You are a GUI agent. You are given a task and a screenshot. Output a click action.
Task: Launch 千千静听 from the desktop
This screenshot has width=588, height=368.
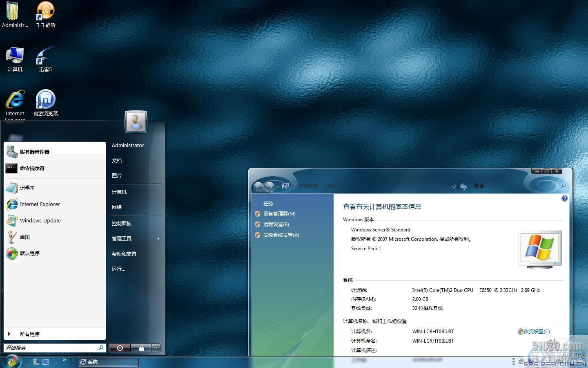coord(45,15)
